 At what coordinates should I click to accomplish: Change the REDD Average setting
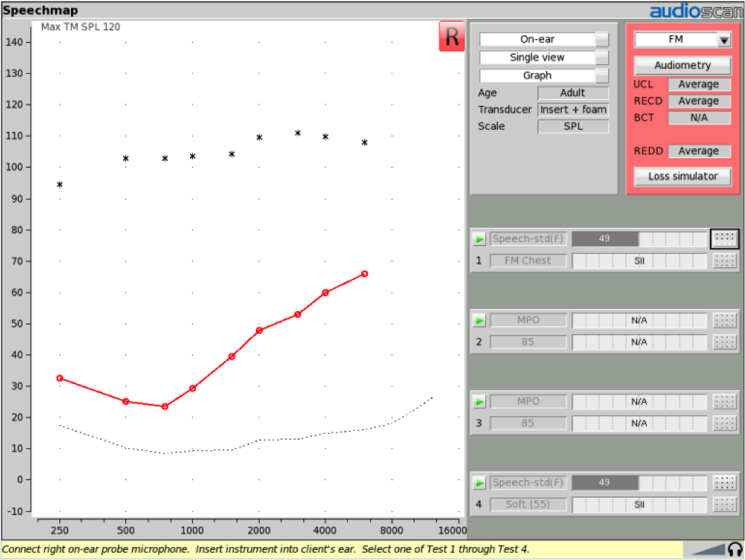699,151
